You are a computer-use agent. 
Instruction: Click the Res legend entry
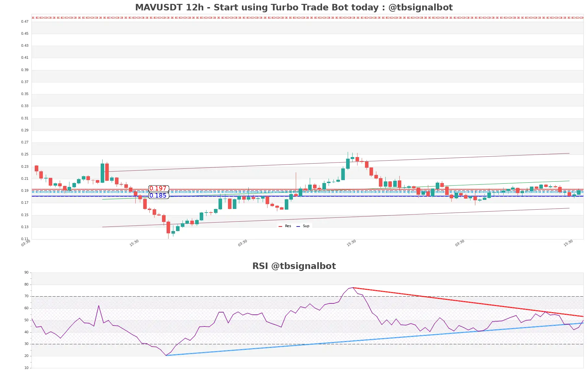(285, 226)
